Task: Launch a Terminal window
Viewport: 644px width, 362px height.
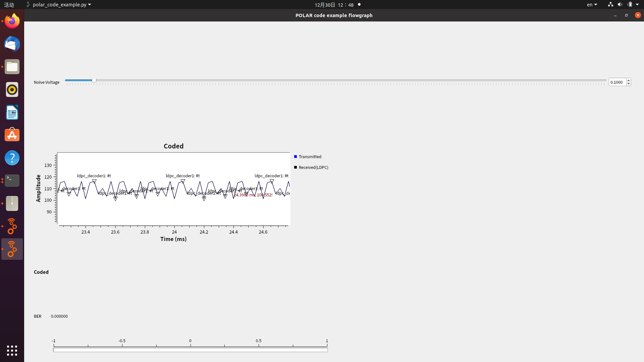Action: pos(12,180)
